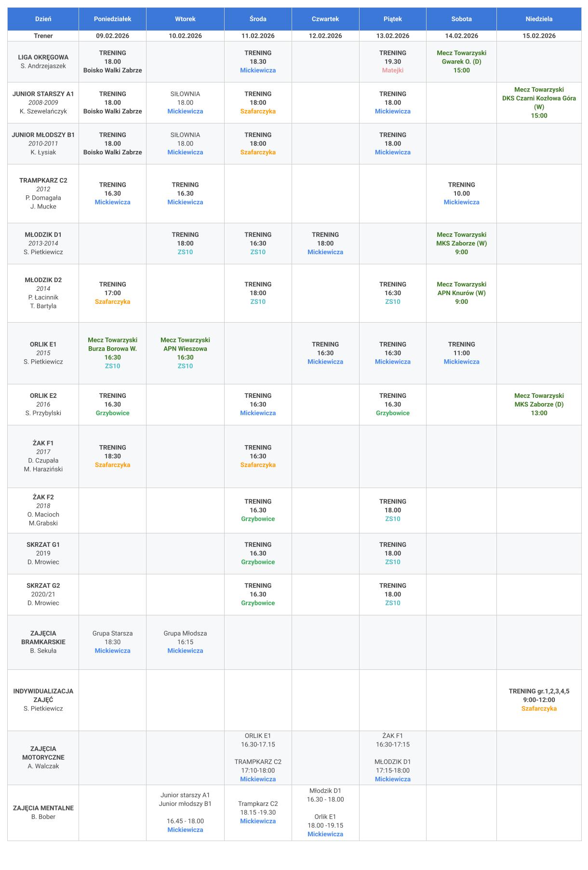Open the "MKS Zaborze (D)" Sunday match entry
The width and height of the screenshot is (588, 870).
539,405
